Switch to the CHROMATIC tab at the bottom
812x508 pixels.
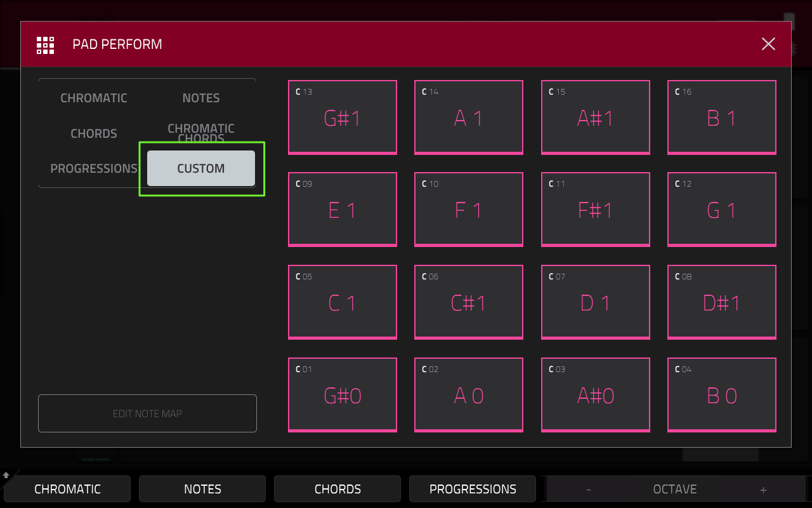click(x=67, y=489)
